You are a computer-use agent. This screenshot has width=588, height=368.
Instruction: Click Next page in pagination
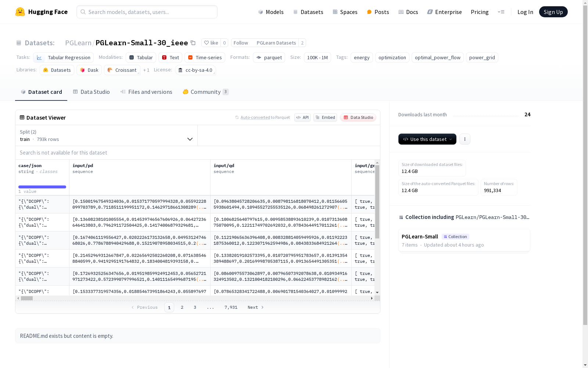[x=256, y=307]
